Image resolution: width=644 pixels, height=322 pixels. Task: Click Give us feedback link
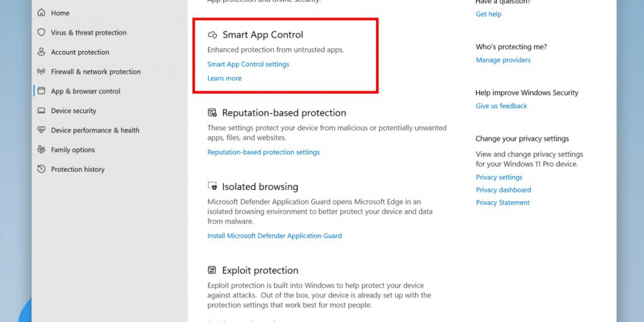[501, 106]
